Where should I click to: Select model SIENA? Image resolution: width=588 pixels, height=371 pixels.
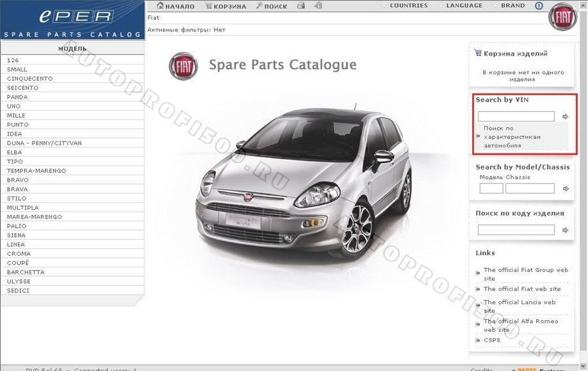pyautogui.click(x=72, y=235)
